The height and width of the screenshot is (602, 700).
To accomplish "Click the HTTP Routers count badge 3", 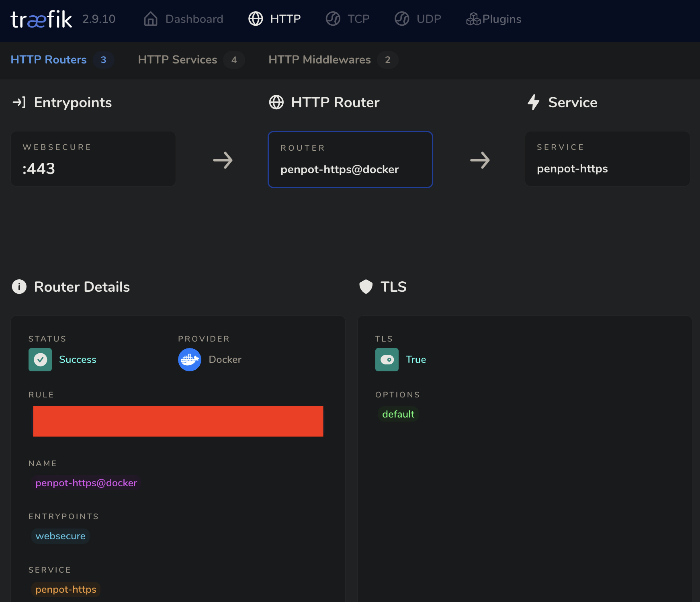I will [104, 60].
